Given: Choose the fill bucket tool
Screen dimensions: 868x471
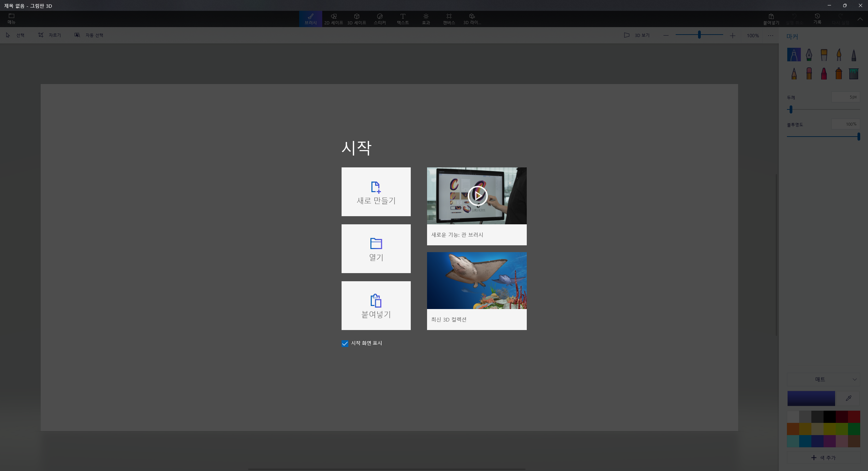Looking at the screenshot, I should pyautogui.click(x=853, y=74).
